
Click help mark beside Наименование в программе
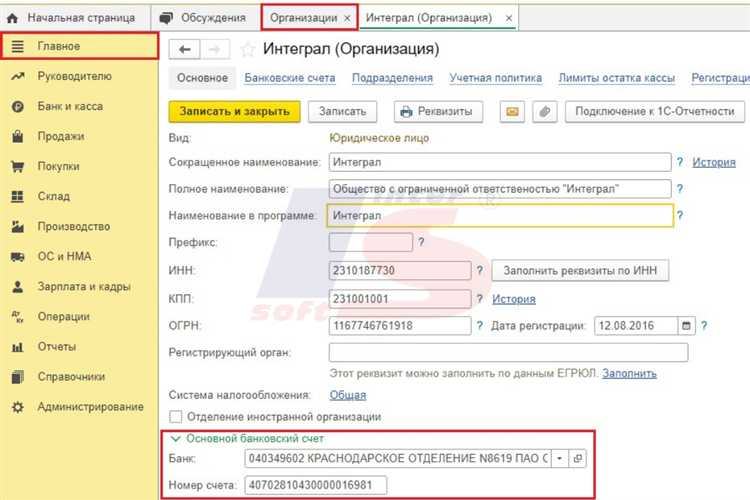[679, 215]
